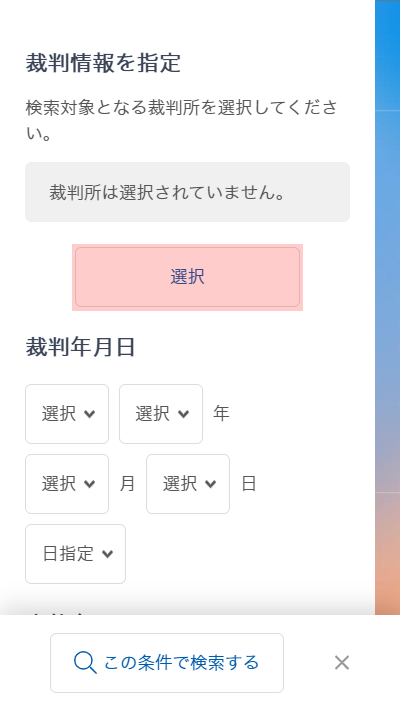
Task: Click the blue gradient backdrop beside the panel
Action: coord(387,307)
